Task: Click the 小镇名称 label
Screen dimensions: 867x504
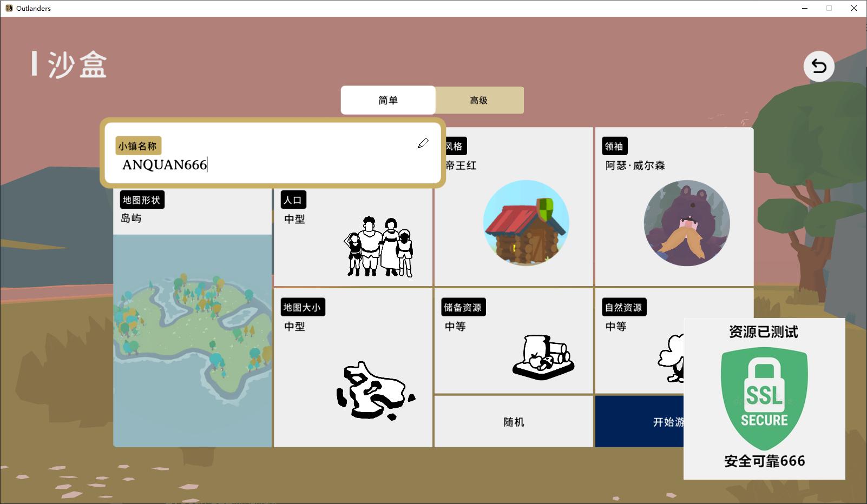Action: [x=138, y=146]
